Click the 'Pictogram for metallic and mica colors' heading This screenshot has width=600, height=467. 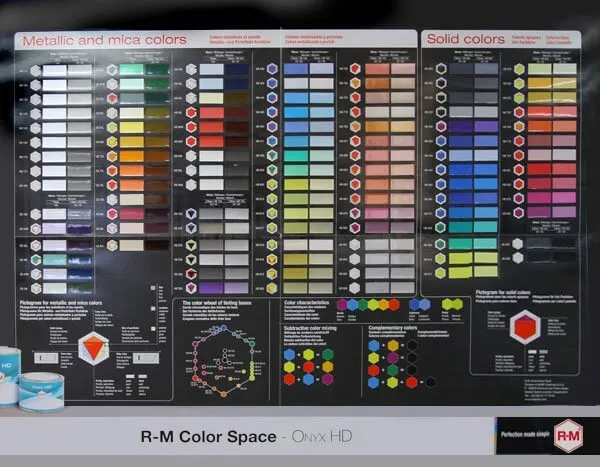click(x=61, y=303)
